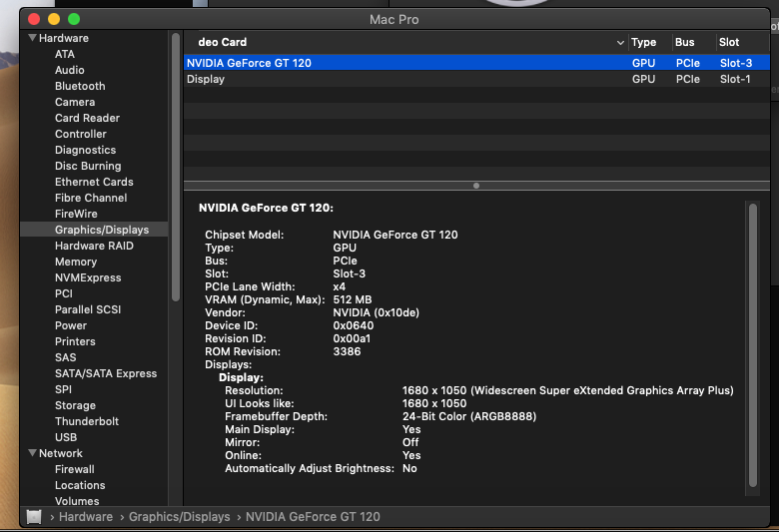Open Thunderbolt hardware info
This screenshot has width=779, height=532.
[x=87, y=421]
